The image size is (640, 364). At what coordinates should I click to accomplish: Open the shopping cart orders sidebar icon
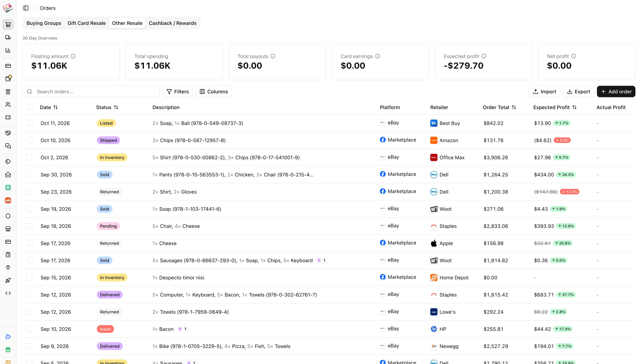coord(8,25)
